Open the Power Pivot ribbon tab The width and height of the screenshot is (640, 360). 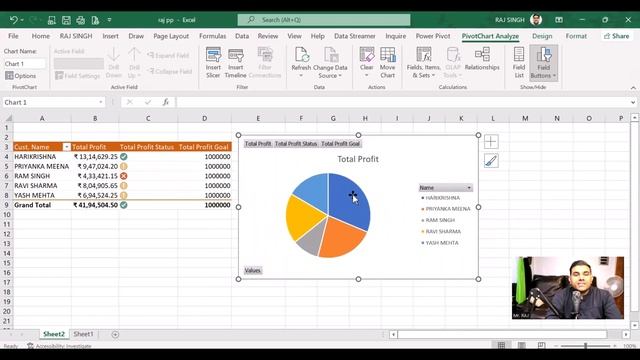click(x=433, y=36)
